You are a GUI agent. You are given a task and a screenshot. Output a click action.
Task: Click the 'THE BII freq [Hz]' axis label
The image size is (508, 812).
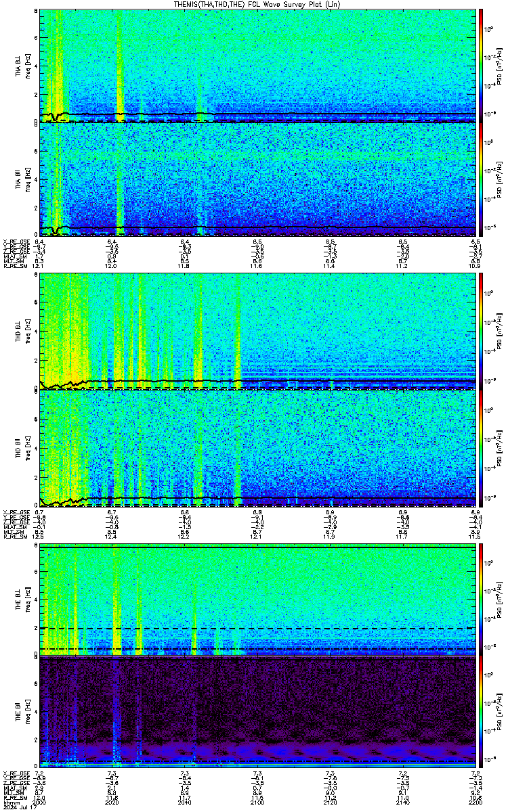pos(23,713)
